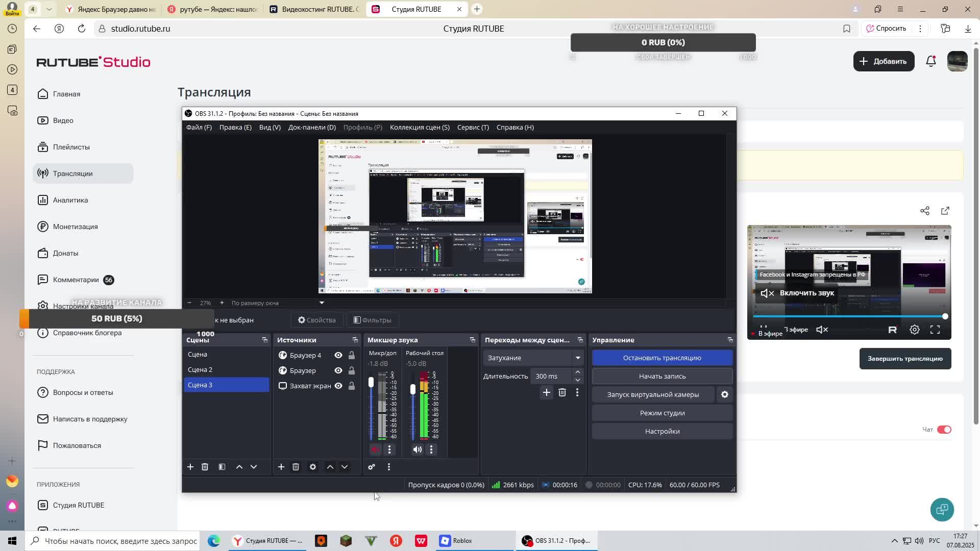Expand the preview scale dropdown arrow

(322, 303)
